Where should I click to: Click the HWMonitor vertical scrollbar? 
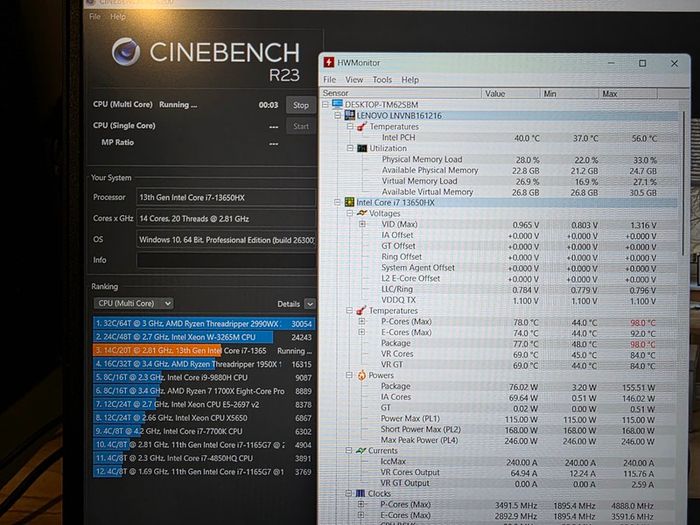click(x=683, y=183)
